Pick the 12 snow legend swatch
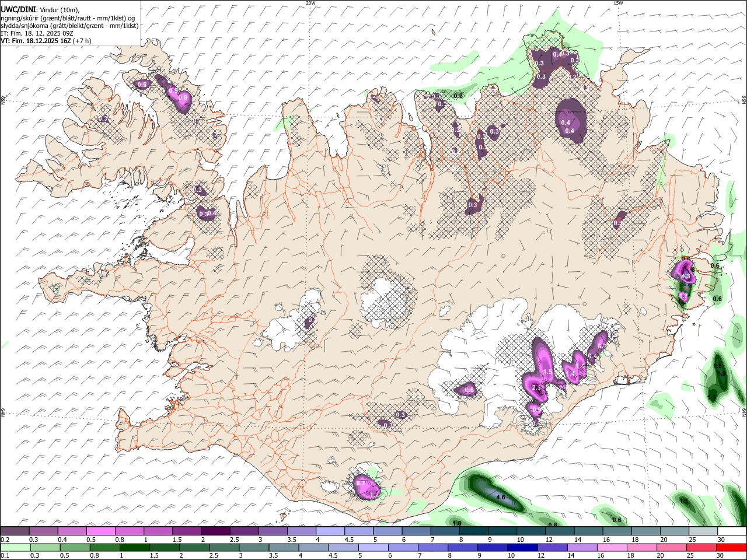This screenshot has height=560, width=747. 559,531
